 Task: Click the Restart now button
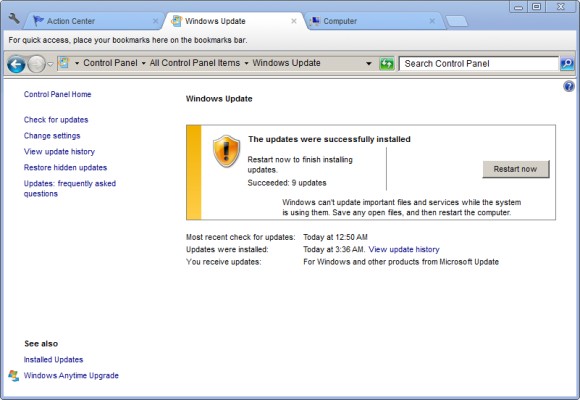point(516,169)
